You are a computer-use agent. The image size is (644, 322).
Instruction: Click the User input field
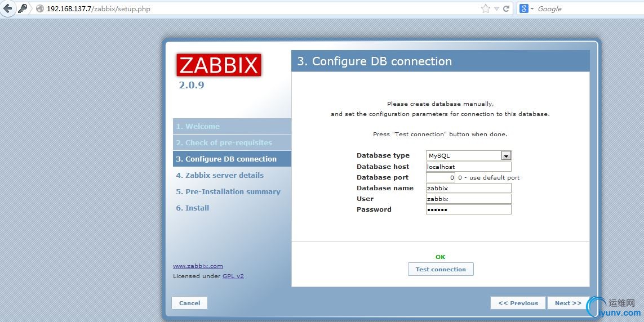(469, 199)
